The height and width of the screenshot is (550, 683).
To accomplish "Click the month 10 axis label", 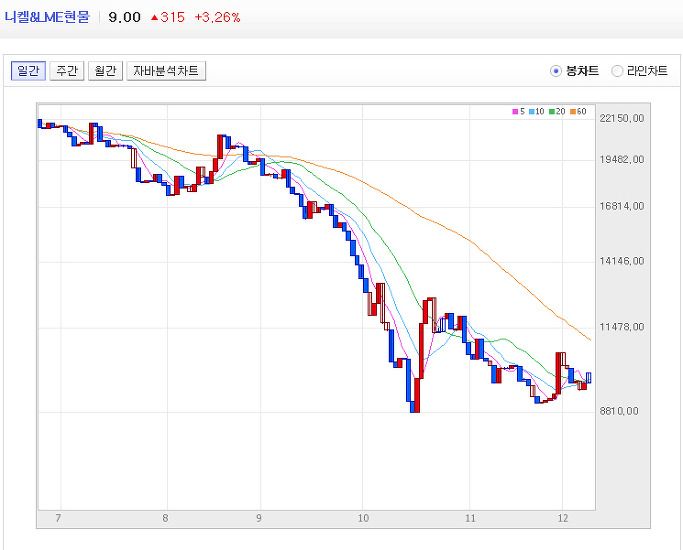I will tap(363, 518).
